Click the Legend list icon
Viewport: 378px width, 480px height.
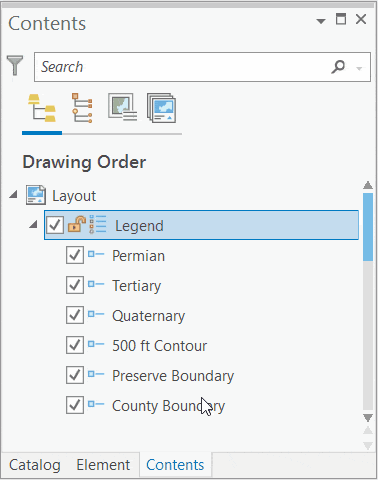pos(98,224)
